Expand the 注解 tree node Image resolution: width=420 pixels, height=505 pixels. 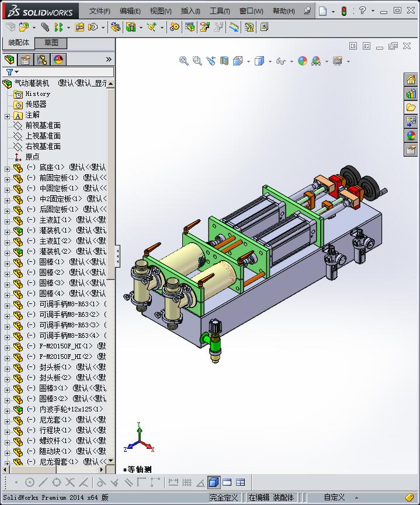[x=7, y=116]
